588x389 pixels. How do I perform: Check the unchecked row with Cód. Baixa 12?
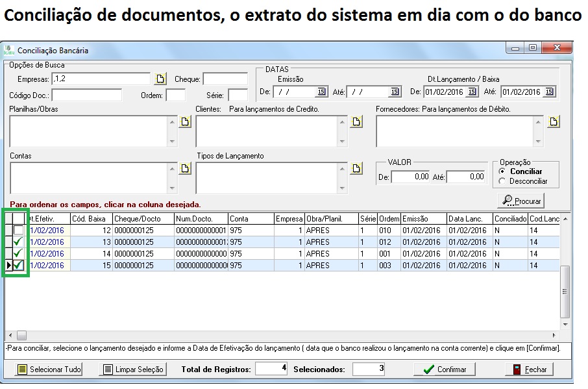19,231
